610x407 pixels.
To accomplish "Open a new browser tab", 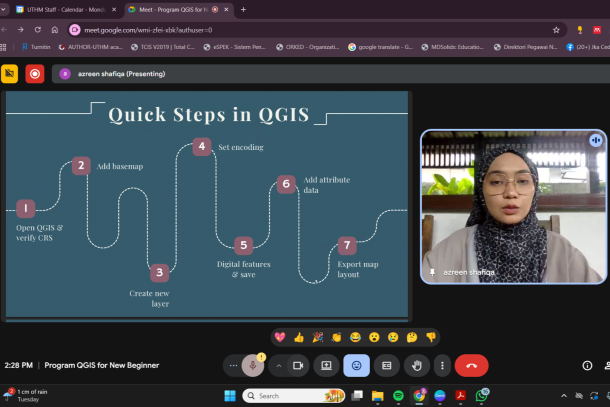I will click(x=243, y=9).
